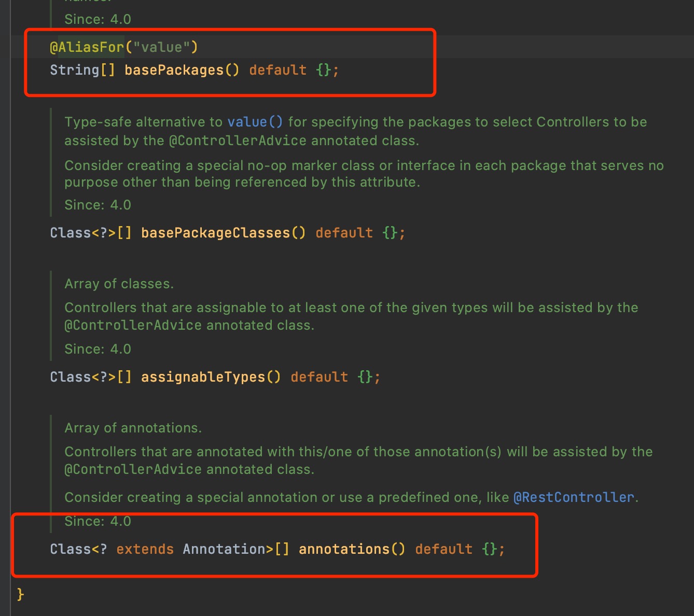Click empty braces {} after basePackages default

tap(324, 70)
